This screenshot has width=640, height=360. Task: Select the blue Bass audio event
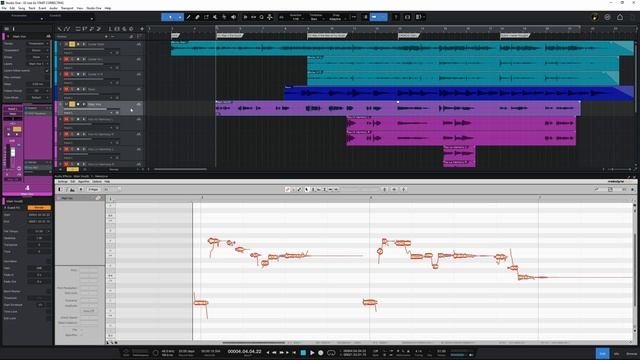458,93
